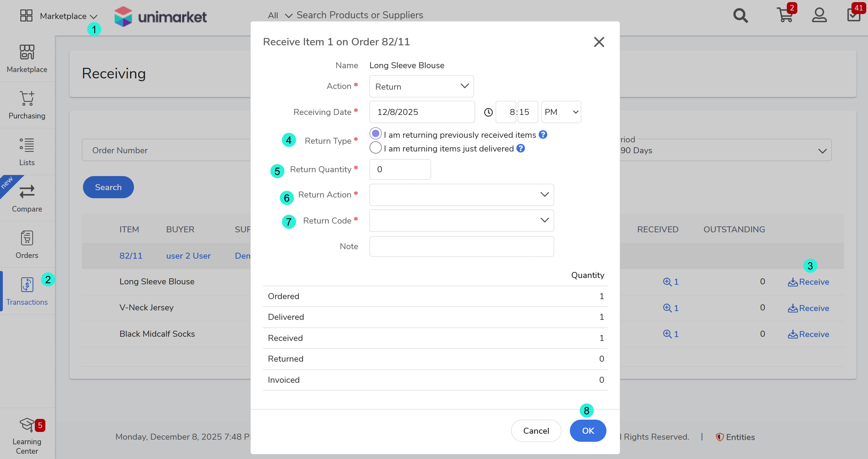
Task: Click help icon for previously received items
Action: (x=543, y=135)
